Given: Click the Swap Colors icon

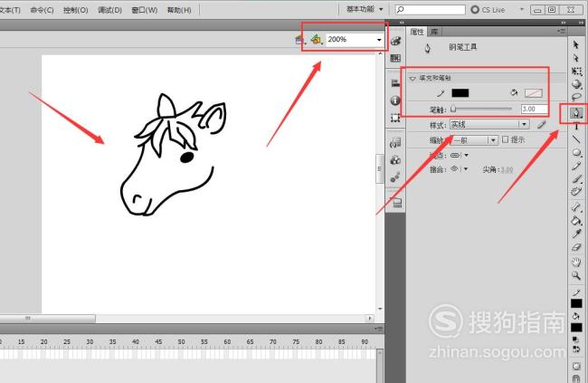Looking at the screenshot, I should (576, 349).
